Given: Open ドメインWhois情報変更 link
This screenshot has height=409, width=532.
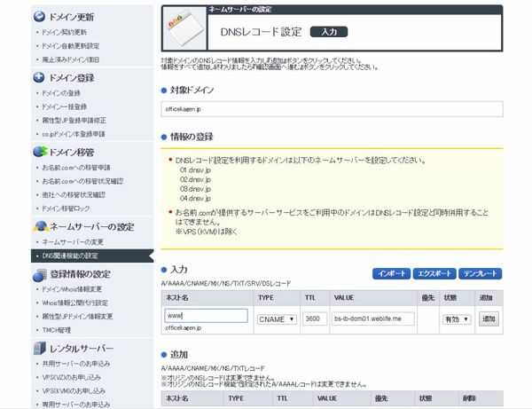Looking at the screenshot, I should pos(72,289).
